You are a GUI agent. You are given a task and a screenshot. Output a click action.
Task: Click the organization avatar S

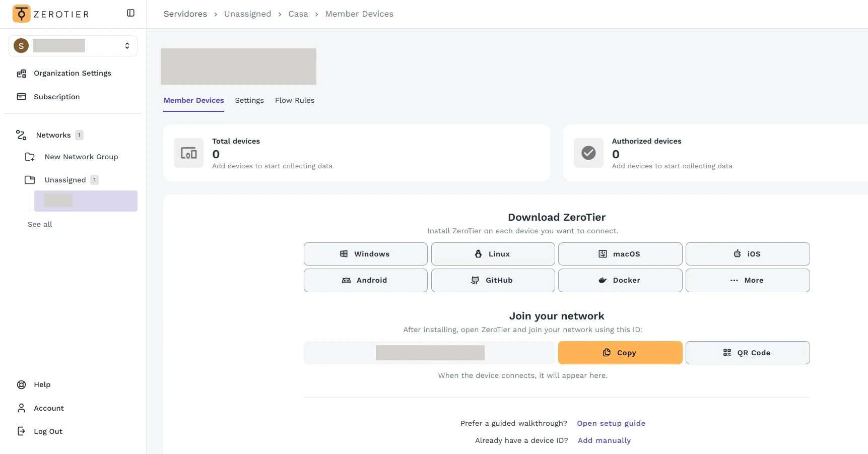(x=21, y=46)
